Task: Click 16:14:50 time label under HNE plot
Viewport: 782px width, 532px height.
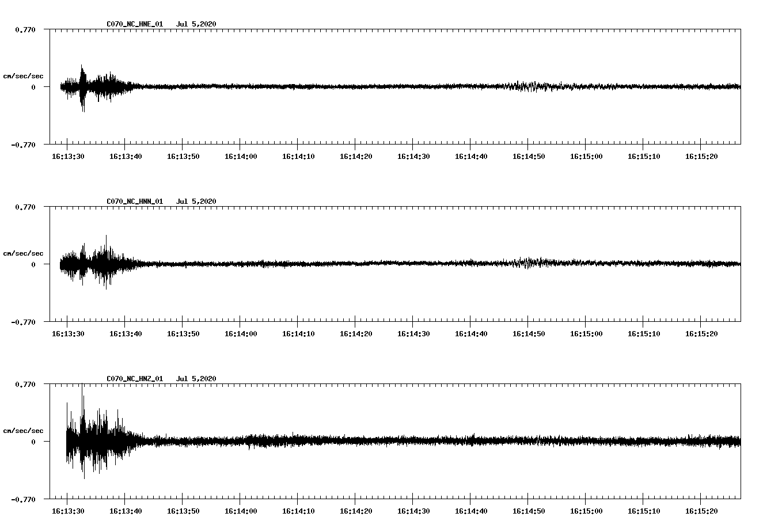Action: point(529,156)
